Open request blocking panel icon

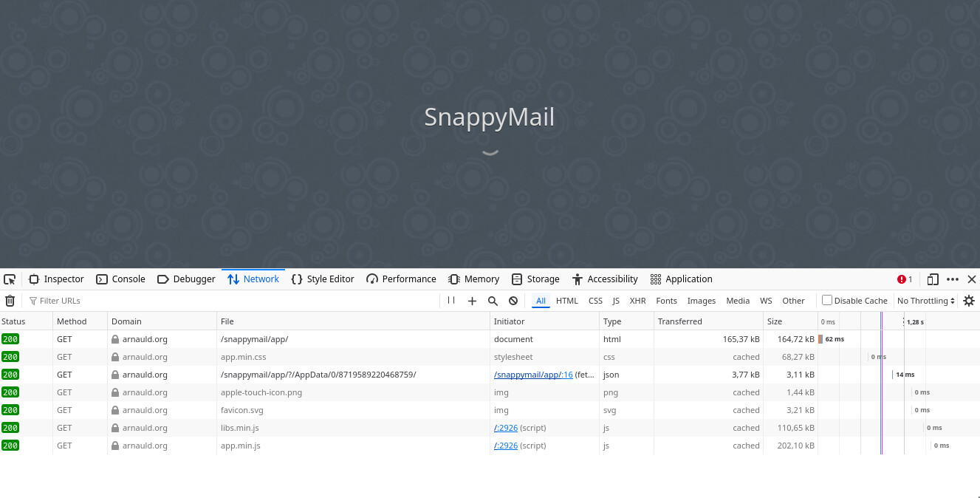(x=513, y=301)
